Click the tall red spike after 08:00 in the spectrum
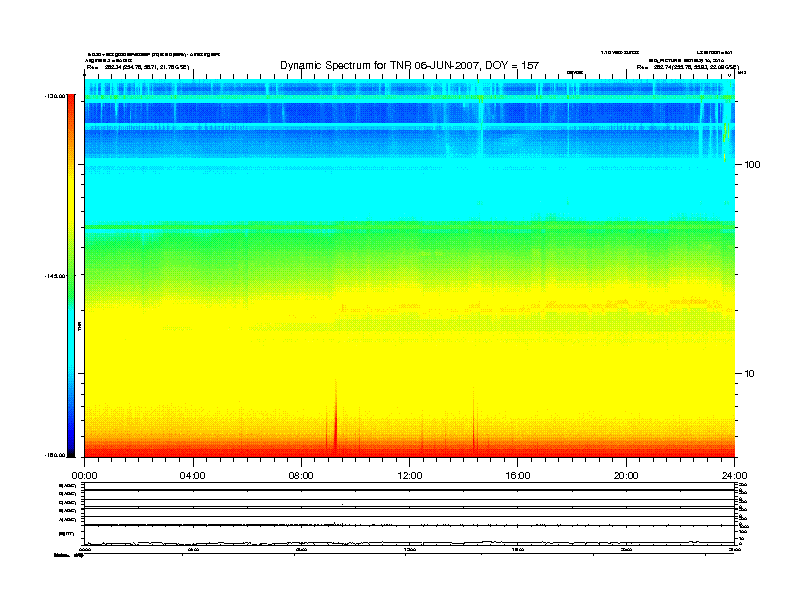This screenshot has width=792, height=612. coord(335,417)
